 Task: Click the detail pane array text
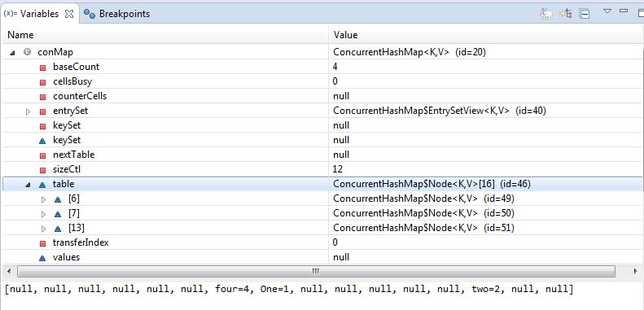(x=289, y=289)
